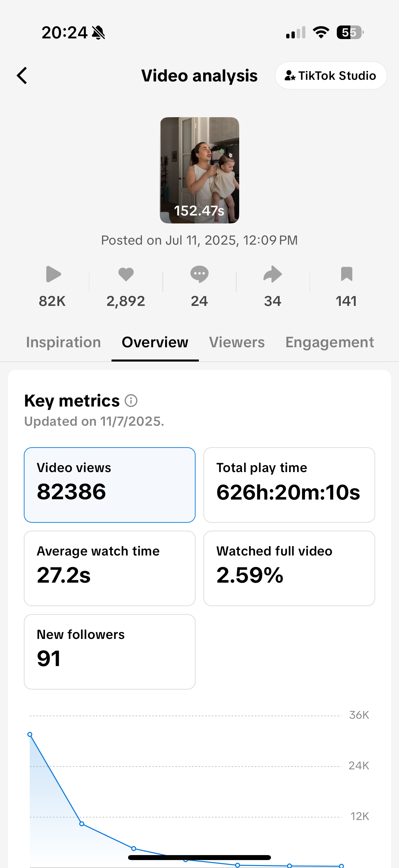
Task: Switch to the Inspiration tab
Action: point(63,342)
